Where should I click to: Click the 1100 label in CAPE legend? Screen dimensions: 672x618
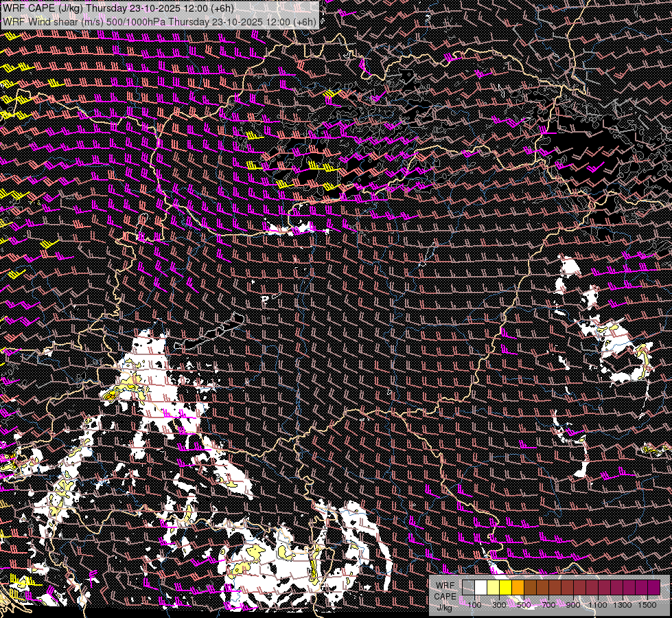[597, 605]
